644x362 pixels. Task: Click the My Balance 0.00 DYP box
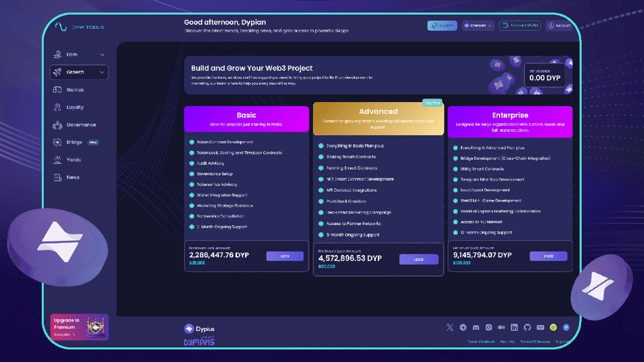coord(545,75)
